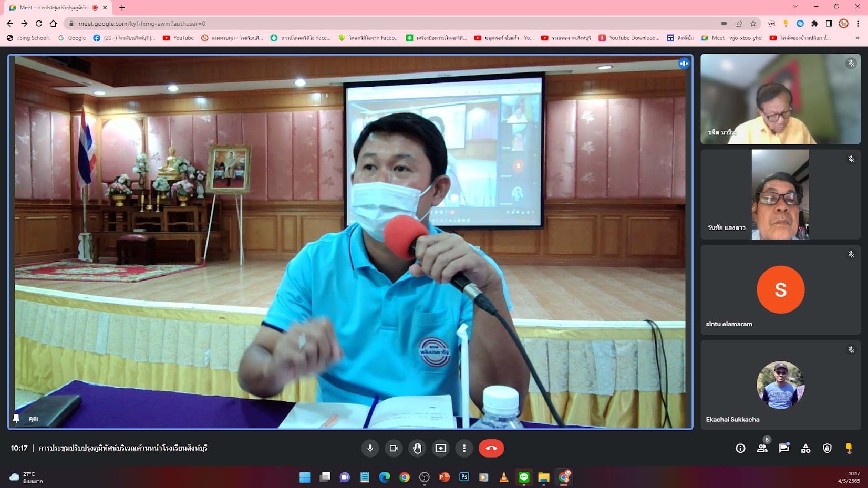Show hidden bookmarks overflow chevron
This screenshot has width=868, height=488.
[857, 38]
